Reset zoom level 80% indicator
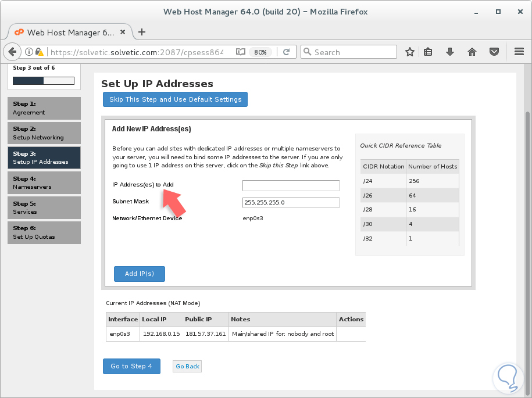This screenshot has height=398, width=532. (260, 52)
